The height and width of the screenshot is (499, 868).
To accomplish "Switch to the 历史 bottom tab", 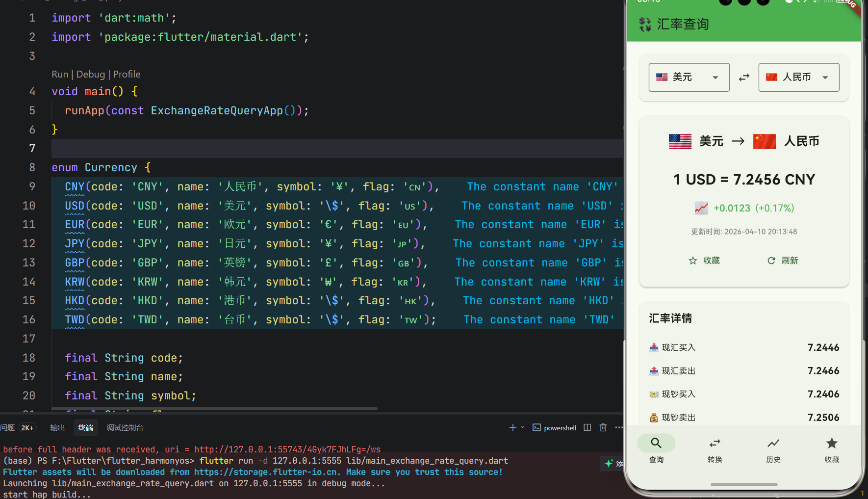I will (773, 449).
